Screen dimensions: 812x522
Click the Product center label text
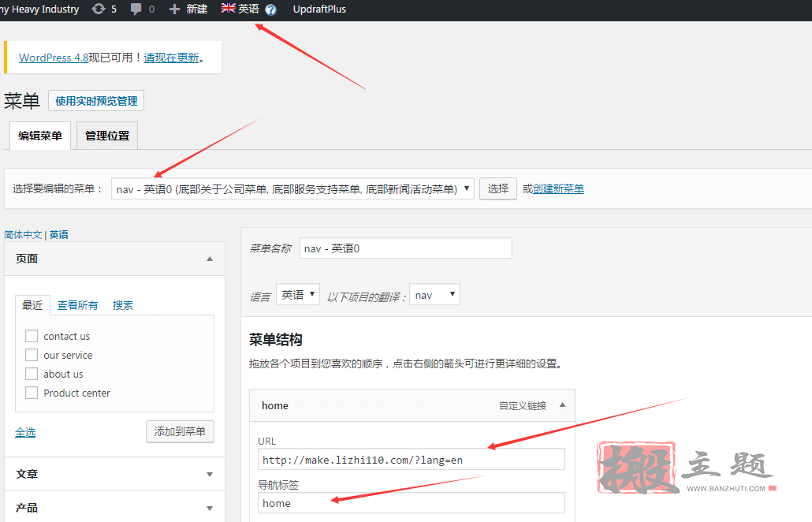tap(76, 393)
